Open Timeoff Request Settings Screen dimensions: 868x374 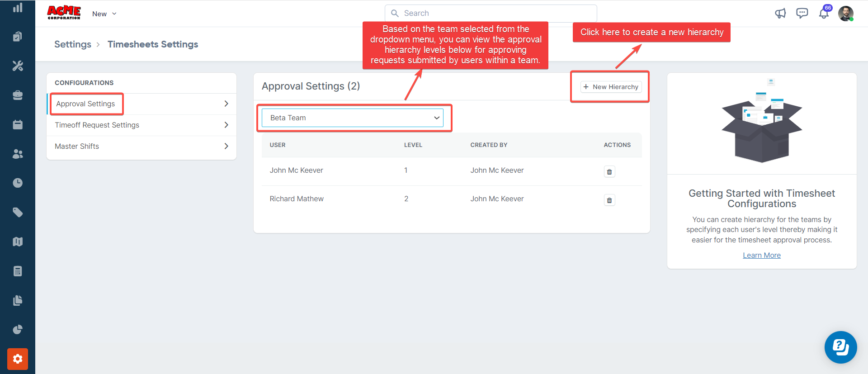tap(97, 125)
